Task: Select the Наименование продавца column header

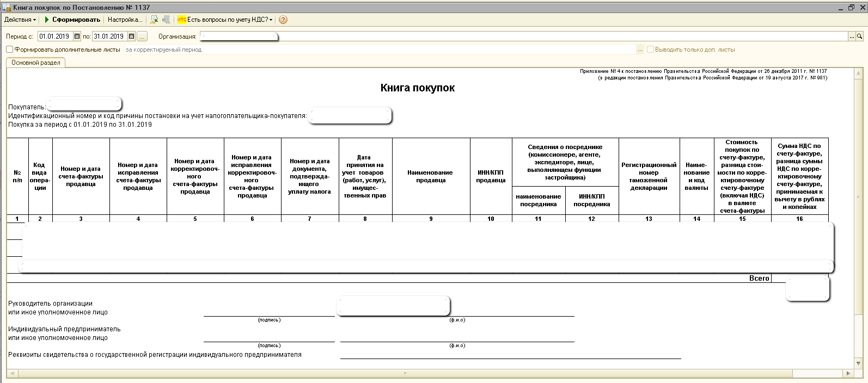Action: click(431, 176)
